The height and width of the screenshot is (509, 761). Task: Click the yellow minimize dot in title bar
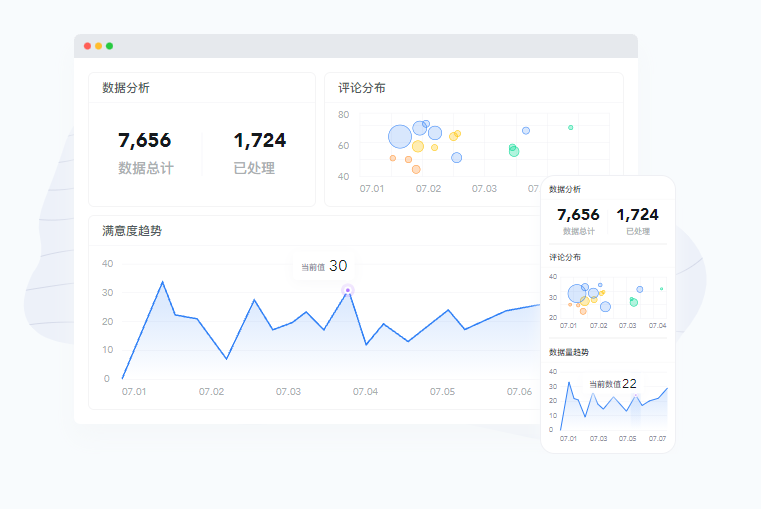point(99,46)
